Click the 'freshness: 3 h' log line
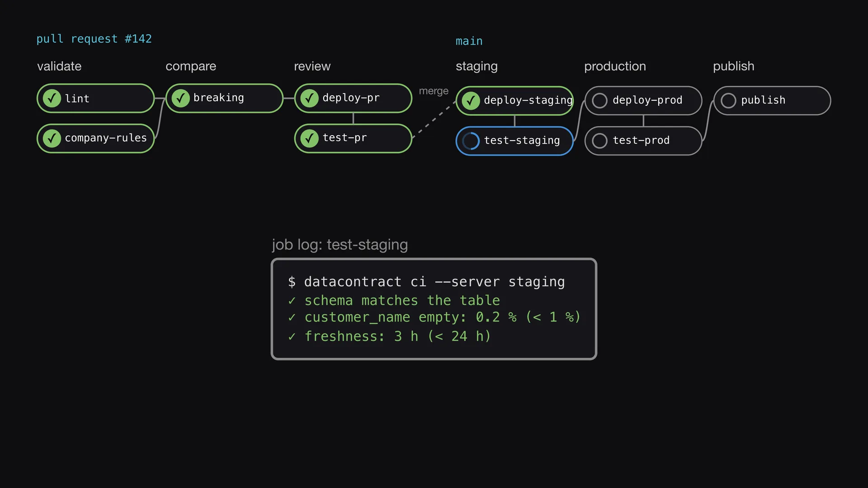Image resolution: width=868 pixels, height=488 pixels. click(x=389, y=337)
